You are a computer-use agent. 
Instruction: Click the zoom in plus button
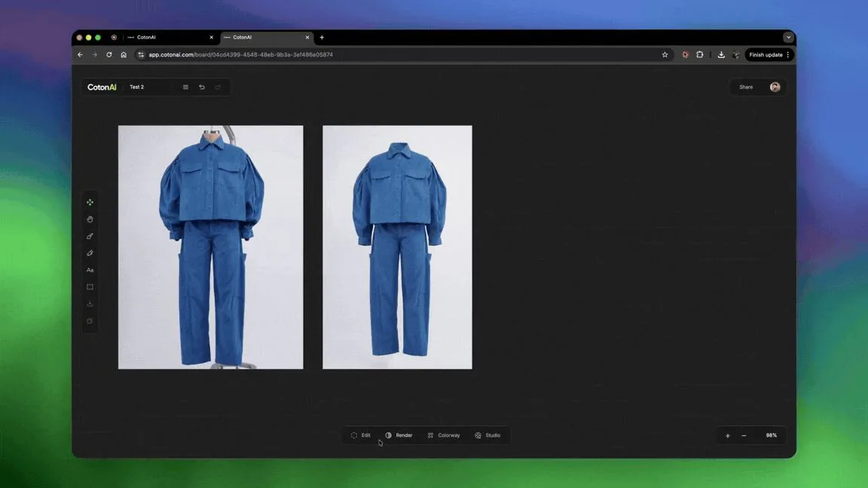(727, 435)
